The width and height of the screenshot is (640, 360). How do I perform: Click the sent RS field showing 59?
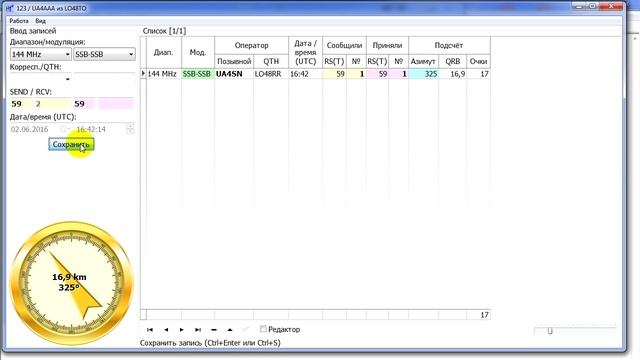[20, 104]
